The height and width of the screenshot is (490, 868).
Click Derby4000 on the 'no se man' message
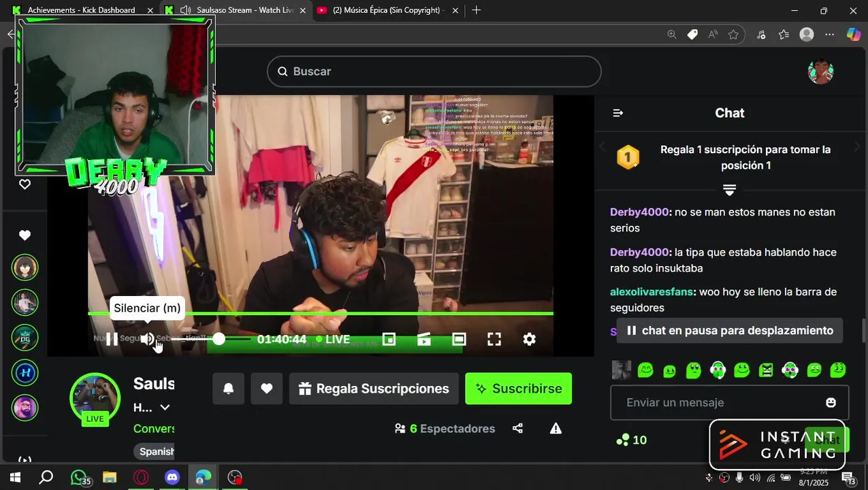639,212
